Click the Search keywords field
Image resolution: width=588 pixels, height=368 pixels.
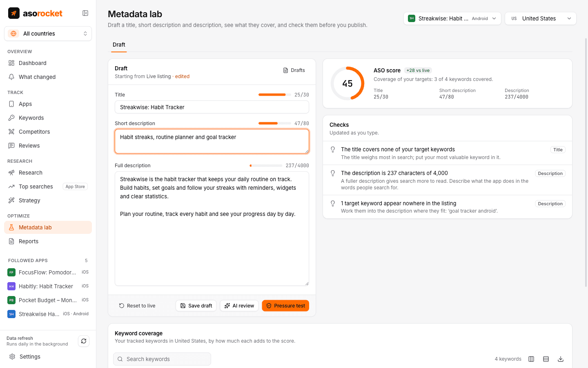(162, 359)
